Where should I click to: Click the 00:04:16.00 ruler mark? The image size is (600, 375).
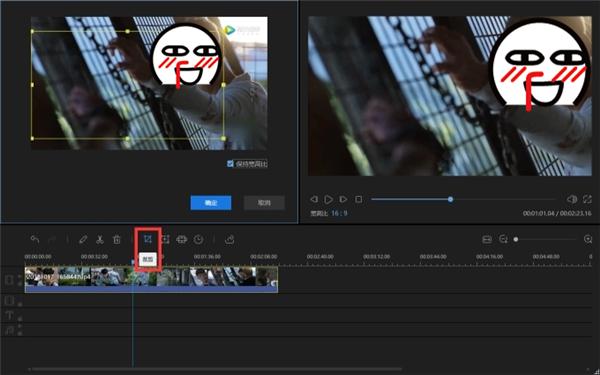click(489, 257)
